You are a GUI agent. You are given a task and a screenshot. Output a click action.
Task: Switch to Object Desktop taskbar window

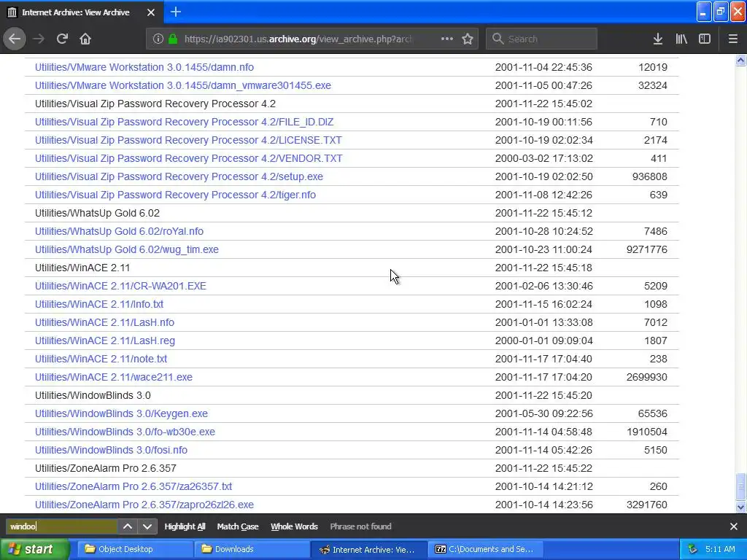(135, 549)
